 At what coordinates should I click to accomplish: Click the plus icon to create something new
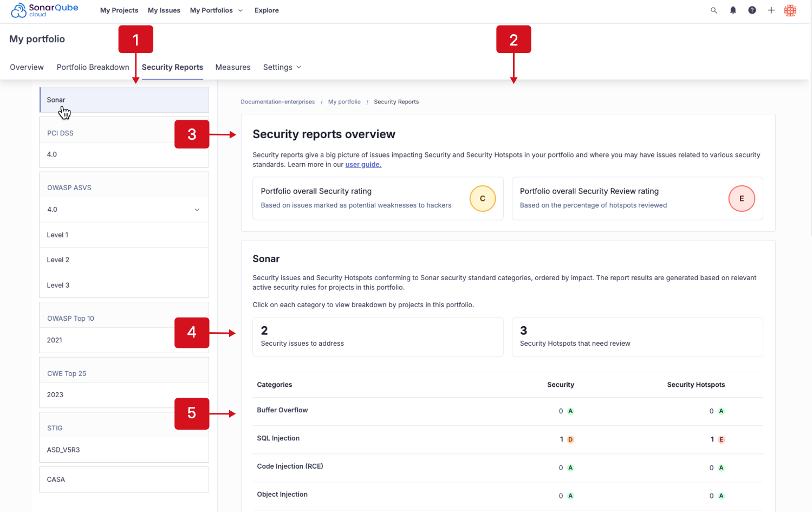point(771,10)
